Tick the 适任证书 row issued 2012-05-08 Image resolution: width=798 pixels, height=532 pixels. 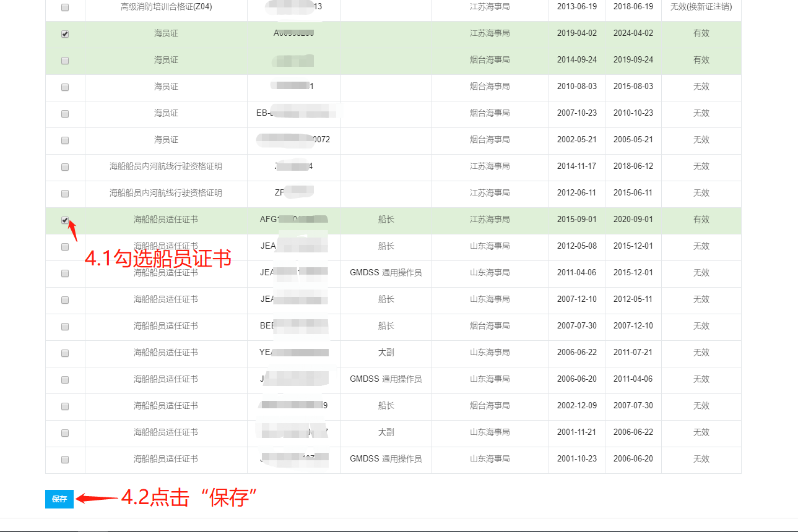(x=65, y=247)
